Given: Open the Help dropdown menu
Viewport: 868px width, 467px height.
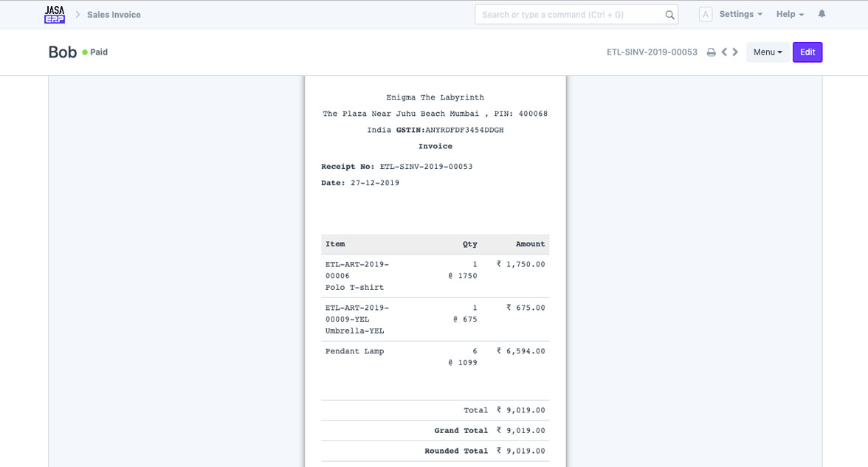Looking at the screenshot, I should point(790,15).
